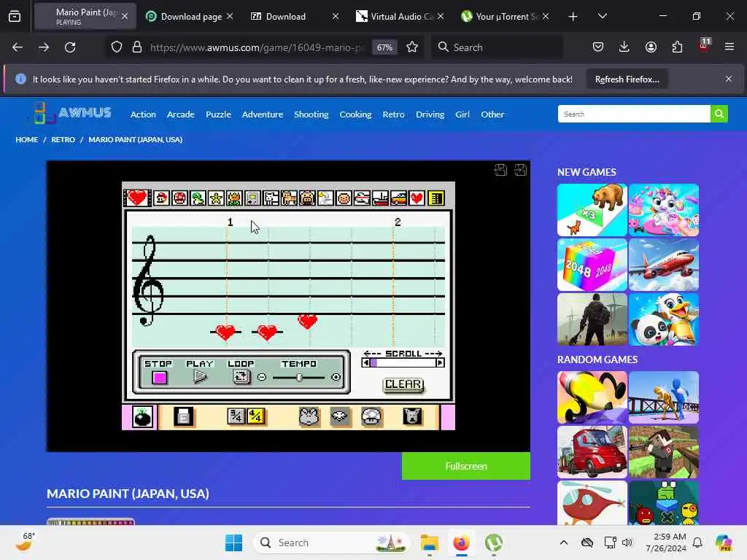
Task: Click the SCROLL left arrow
Action: (366, 363)
